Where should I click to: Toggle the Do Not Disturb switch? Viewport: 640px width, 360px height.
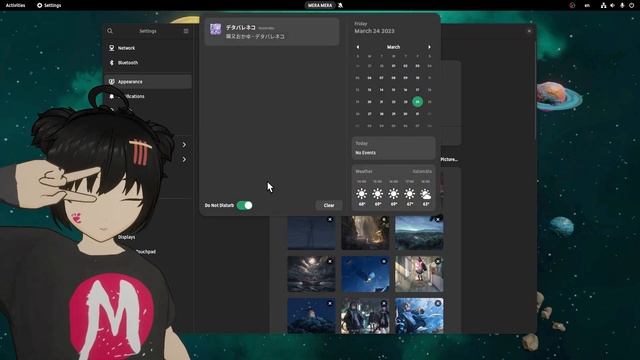click(x=244, y=205)
